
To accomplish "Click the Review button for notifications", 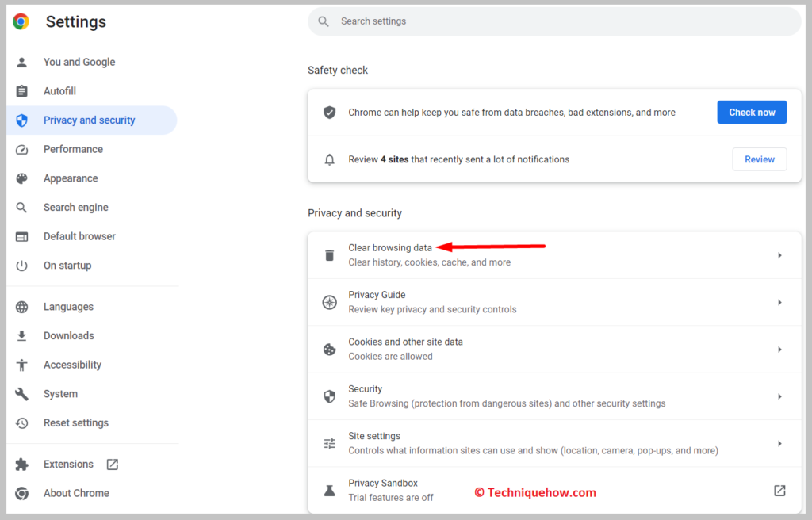I will [x=760, y=159].
